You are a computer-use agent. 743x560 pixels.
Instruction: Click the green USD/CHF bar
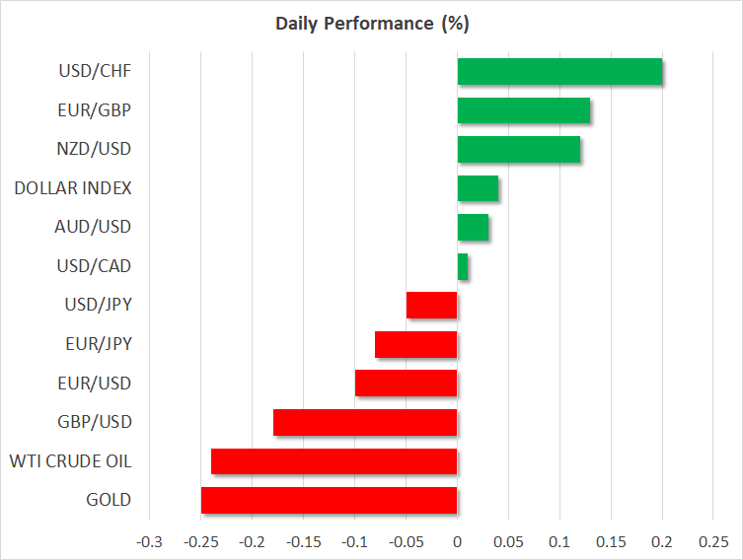(x=559, y=72)
